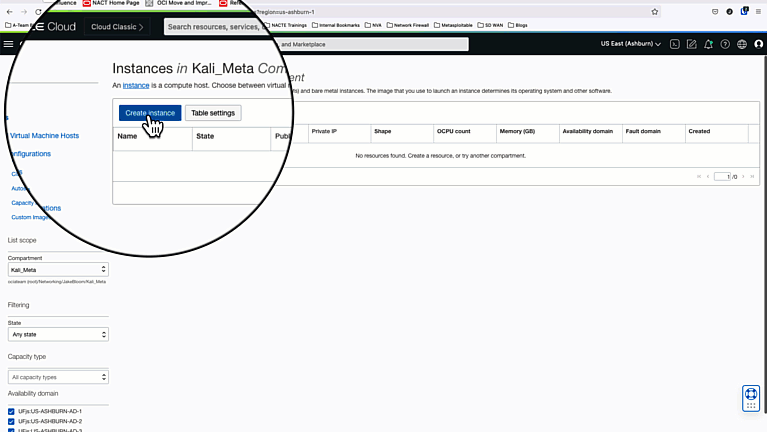Viewport: 767px width, 432px height.
Task: Expand the US East (Ashburn) region selector
Action: pyautogui.click(x=631, y=44)
